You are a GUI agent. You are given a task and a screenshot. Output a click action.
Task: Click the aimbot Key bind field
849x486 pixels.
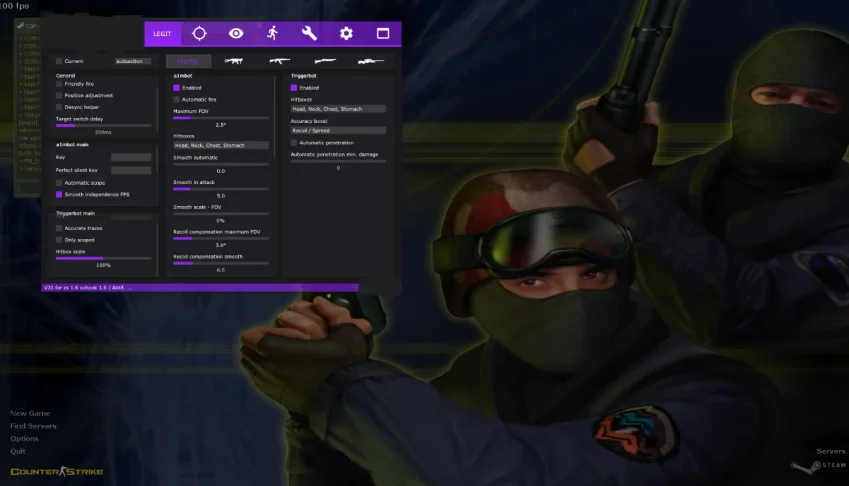[x=131, y=157]
